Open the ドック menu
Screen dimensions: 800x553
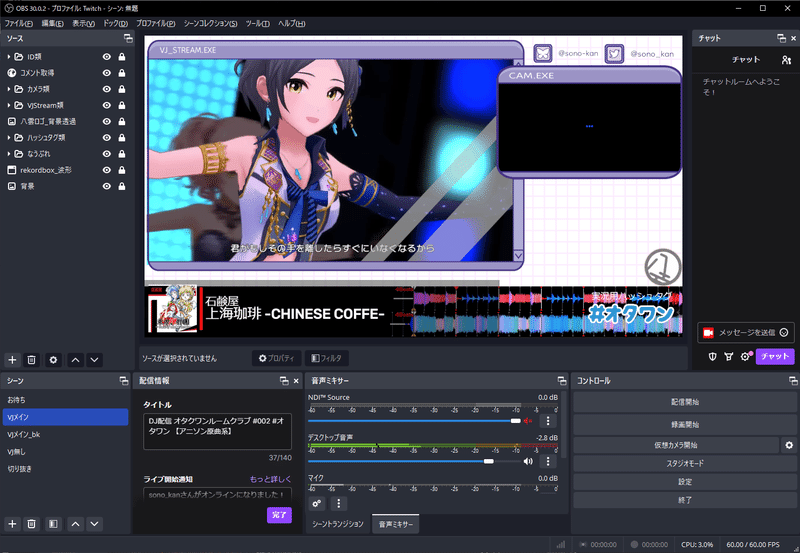(x=115, y=23)
